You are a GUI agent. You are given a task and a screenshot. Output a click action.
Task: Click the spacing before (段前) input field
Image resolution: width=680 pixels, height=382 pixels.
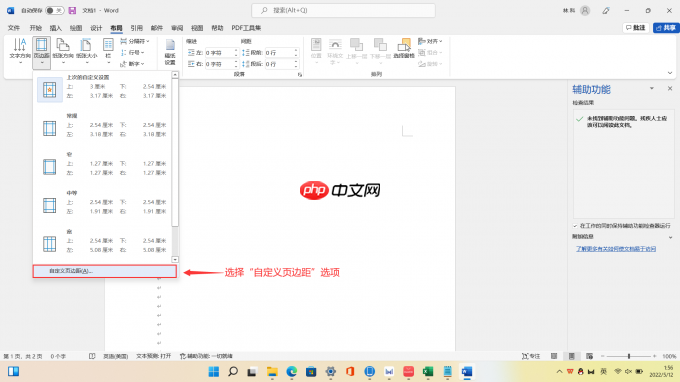[x=282, y=52]
